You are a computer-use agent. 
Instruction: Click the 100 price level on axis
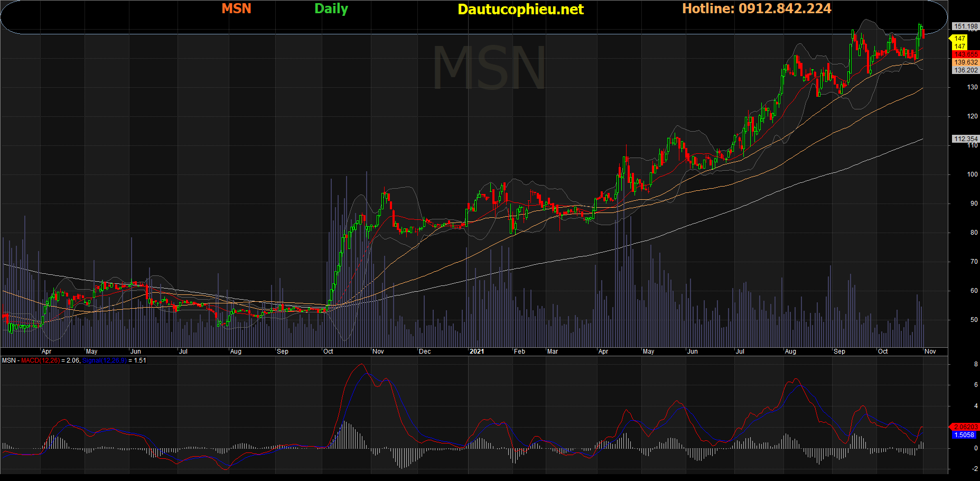[972, 174]
